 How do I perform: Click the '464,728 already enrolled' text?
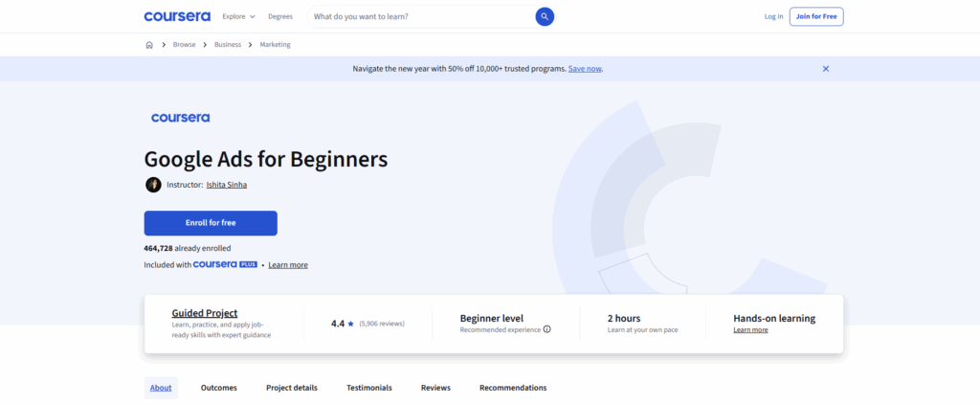188,248
